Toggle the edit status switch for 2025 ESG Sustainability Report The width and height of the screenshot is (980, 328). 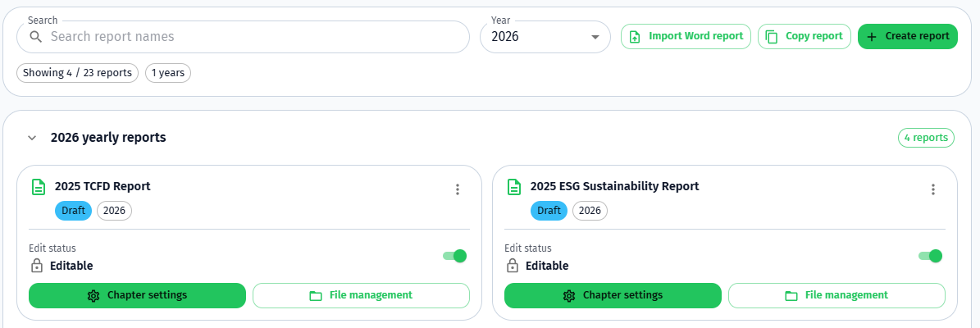point(931,256)
